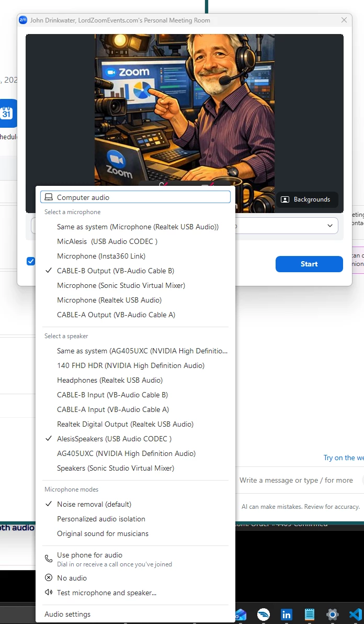Click the phone icon beside Use phone for audio
The image size is (364, 624).
[49, 559]
